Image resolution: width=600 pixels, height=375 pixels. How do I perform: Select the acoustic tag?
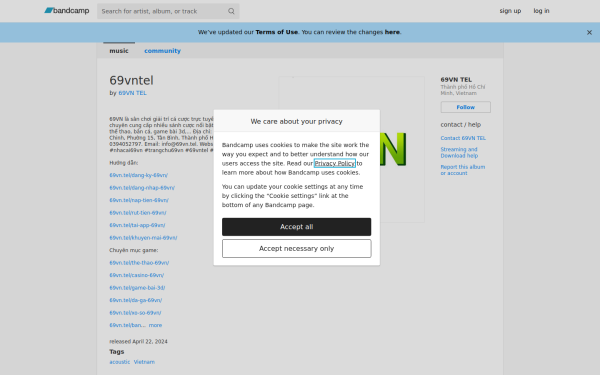(120, 362)
